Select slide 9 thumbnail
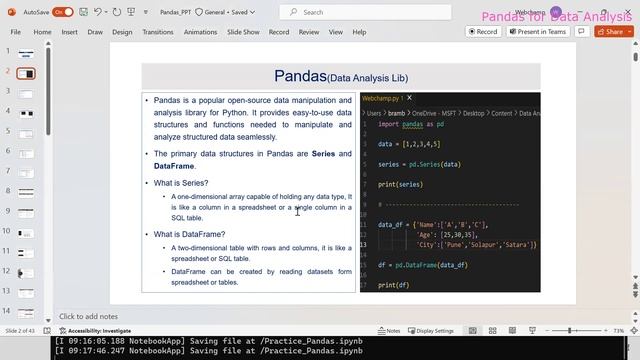640x360 pixels. click(26, 213)
